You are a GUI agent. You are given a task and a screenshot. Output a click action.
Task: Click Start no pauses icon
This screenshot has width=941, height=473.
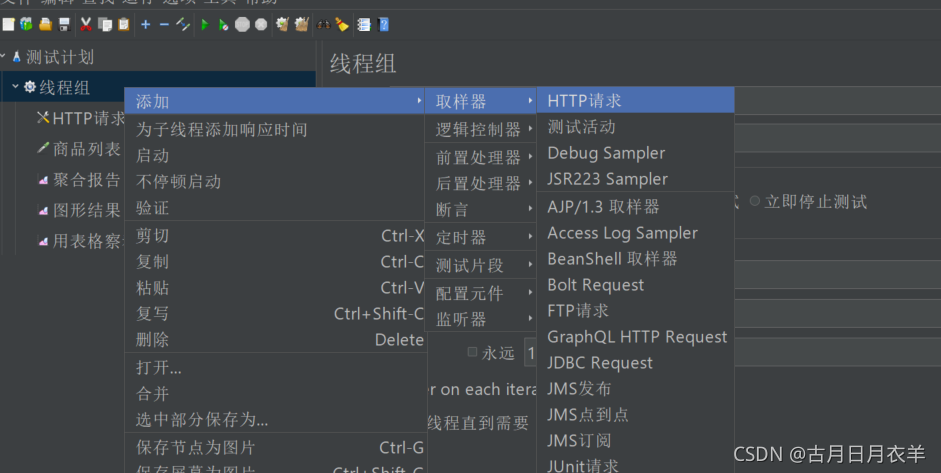coord(223,25)
